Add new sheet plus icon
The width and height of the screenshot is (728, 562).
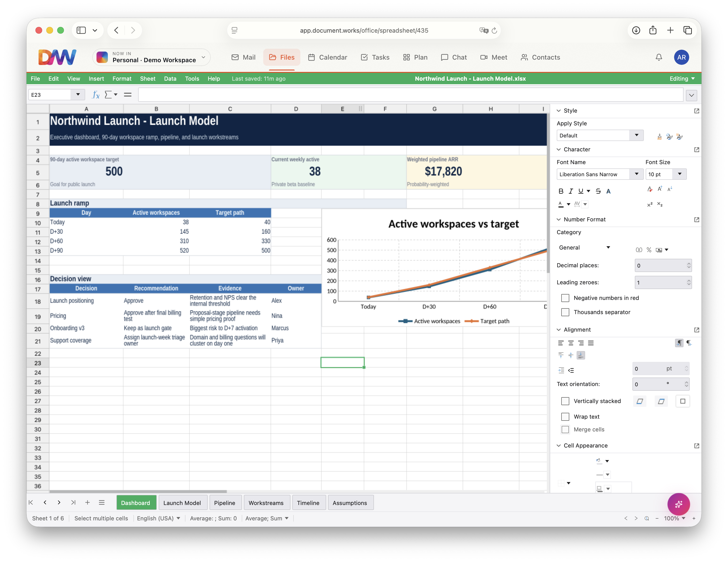pos(87,502)
